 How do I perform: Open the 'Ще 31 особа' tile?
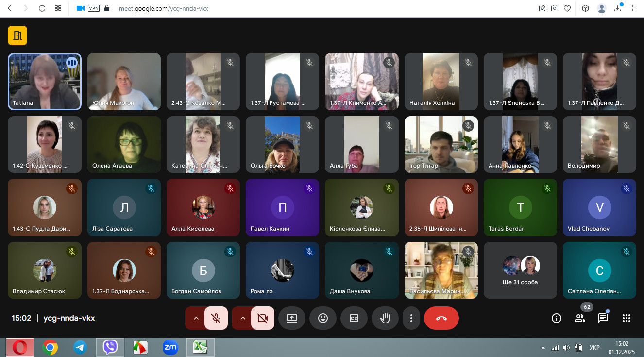coord(520,270)
